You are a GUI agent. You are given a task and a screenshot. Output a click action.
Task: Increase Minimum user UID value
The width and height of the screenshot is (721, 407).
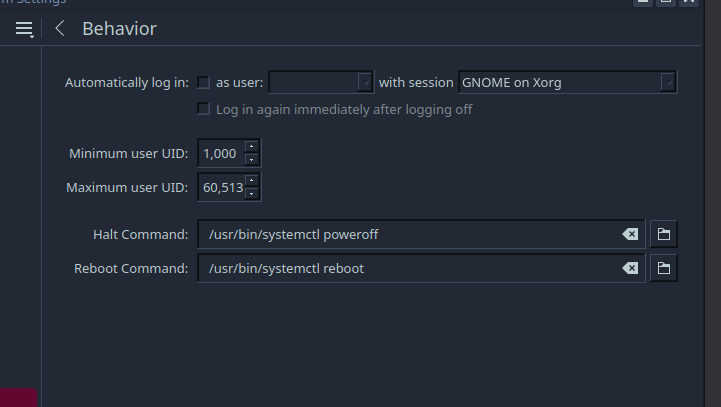click(x=252, y=146)
